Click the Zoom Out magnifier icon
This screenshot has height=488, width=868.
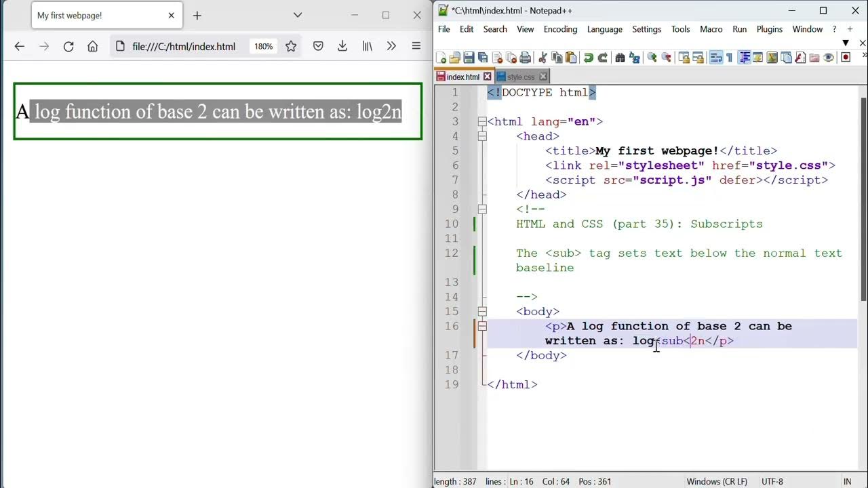pyautogui.click(x=666, y=58)
